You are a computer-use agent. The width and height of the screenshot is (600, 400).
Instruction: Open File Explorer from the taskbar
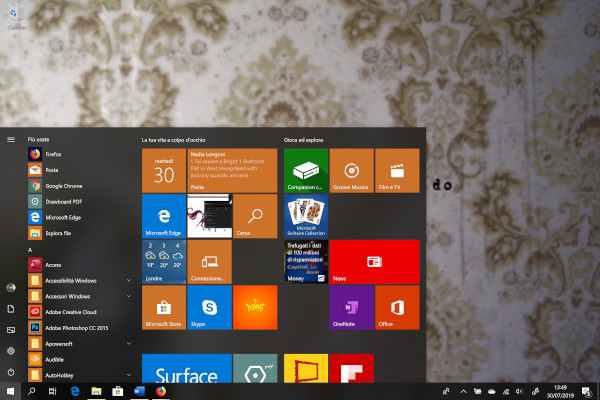[96, 391]
